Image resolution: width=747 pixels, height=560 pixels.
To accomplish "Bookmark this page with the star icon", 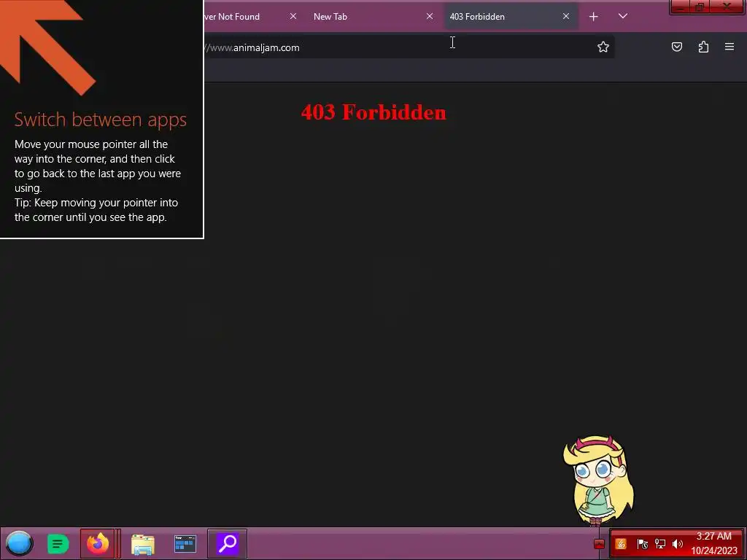I will pos(603,47).
